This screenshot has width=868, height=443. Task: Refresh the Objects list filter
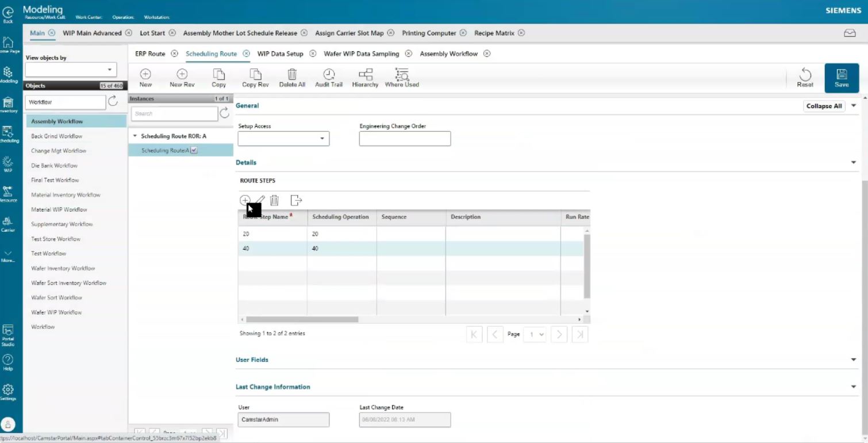(x=113, y=102)
